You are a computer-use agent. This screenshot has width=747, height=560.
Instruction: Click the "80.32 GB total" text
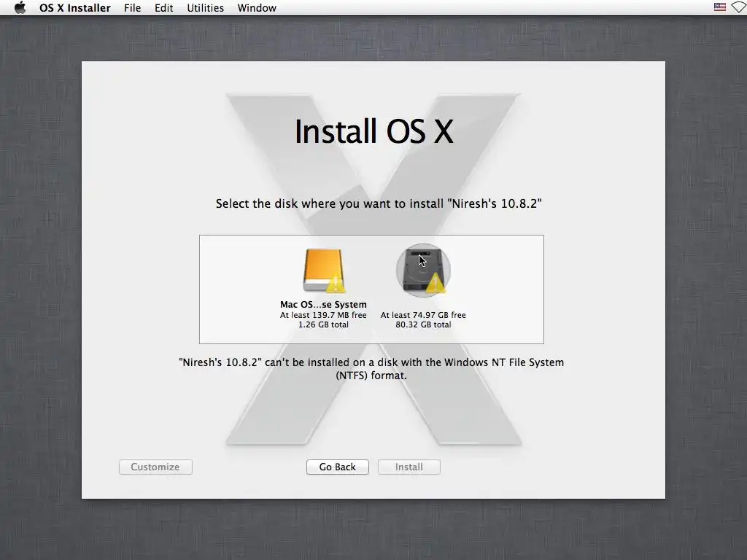[x=423, y=324]
